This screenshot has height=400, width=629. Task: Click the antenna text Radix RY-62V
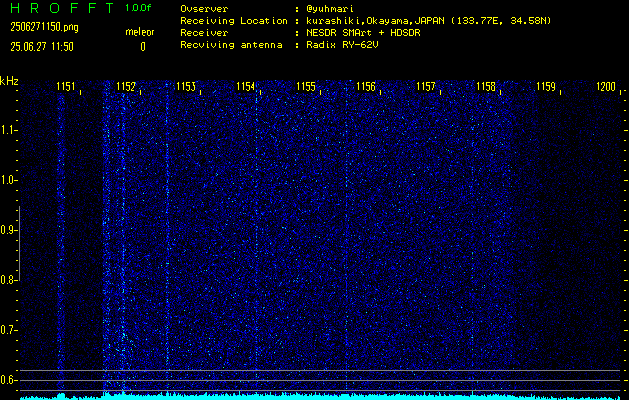(342, 45)
